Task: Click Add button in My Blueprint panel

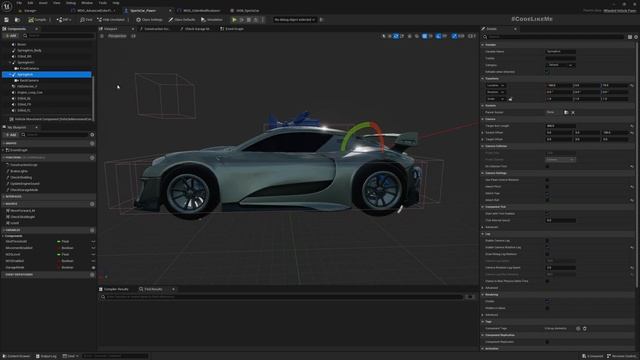Action: pyautogui.click(x=11, y=134)
